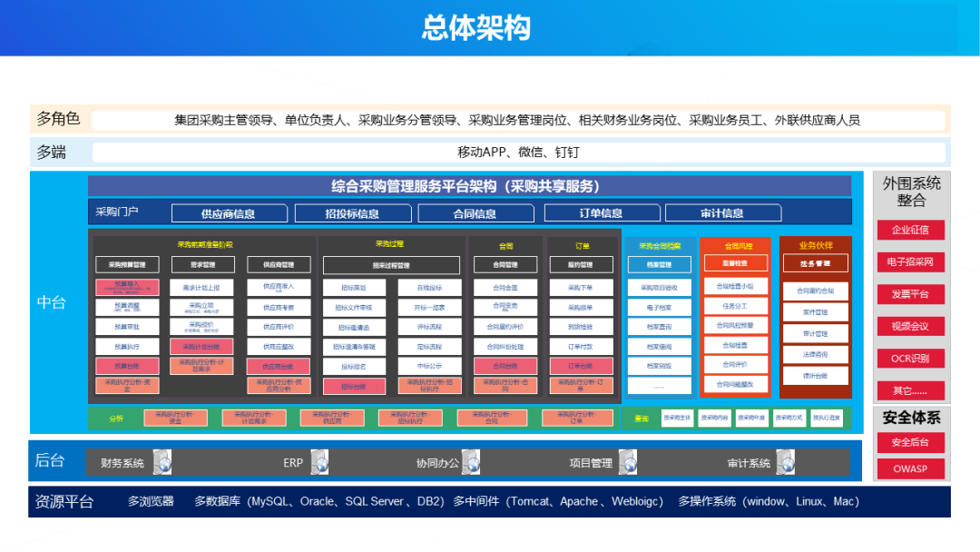Click the 电子档案 archive item
This screenshot has height=552, width=980.
[660, 308]
